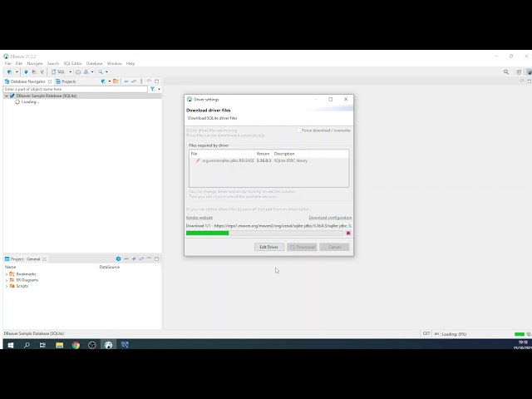Open the Search menu
The height and width of the screenshot is (399, 532).
(53, 63)
